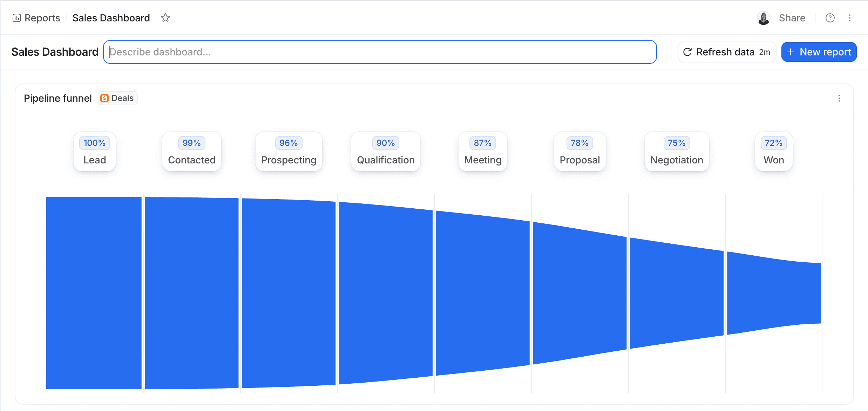Open the three-dot menu in the top right corner

[x=850, y=18]
